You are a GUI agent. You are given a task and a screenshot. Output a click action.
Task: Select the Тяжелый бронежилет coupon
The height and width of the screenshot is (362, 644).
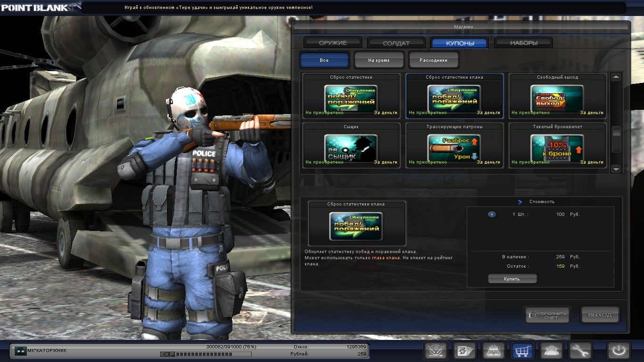click(x=557, y=145)
